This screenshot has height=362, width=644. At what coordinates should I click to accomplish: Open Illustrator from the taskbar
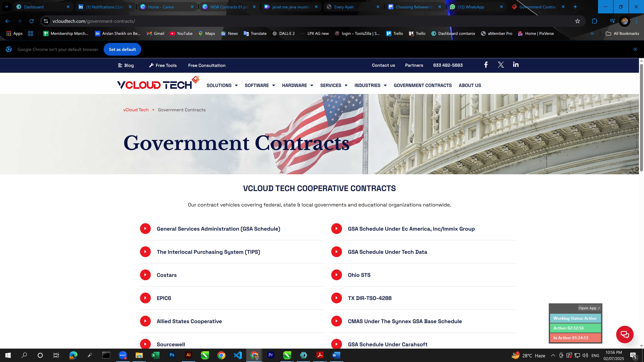(188, 355)
